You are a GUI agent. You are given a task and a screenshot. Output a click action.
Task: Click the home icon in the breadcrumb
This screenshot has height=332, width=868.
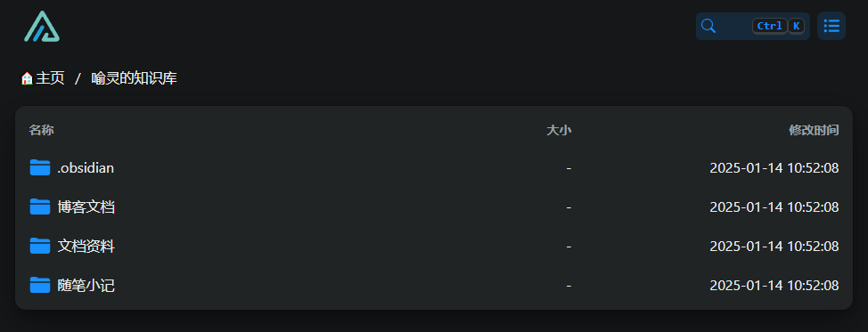click(x=27, y=78)
